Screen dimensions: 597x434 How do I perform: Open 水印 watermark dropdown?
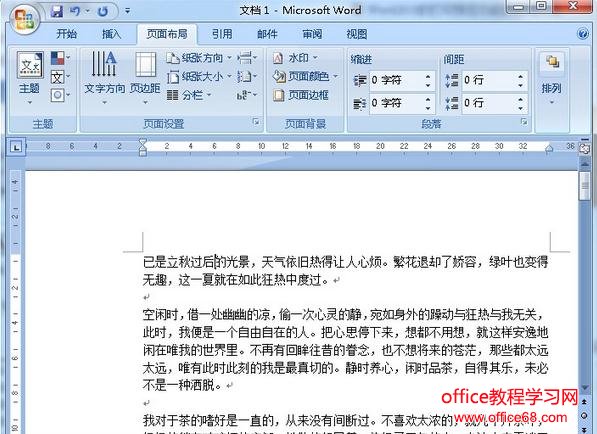295,58
